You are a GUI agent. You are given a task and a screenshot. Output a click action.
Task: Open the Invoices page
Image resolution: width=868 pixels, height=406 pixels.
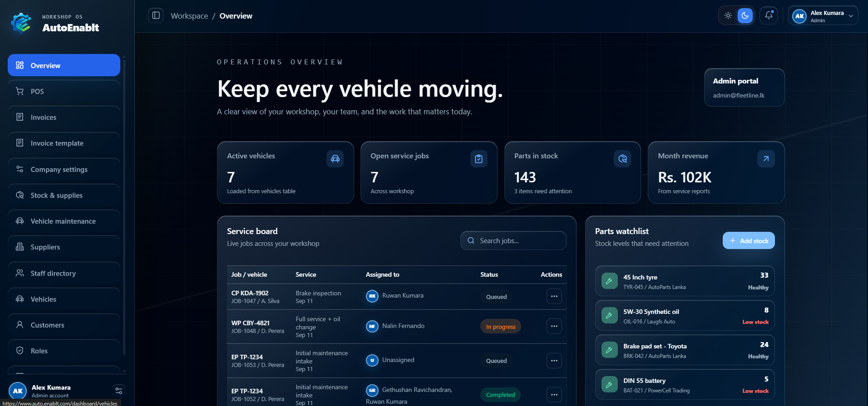point(64,117)
